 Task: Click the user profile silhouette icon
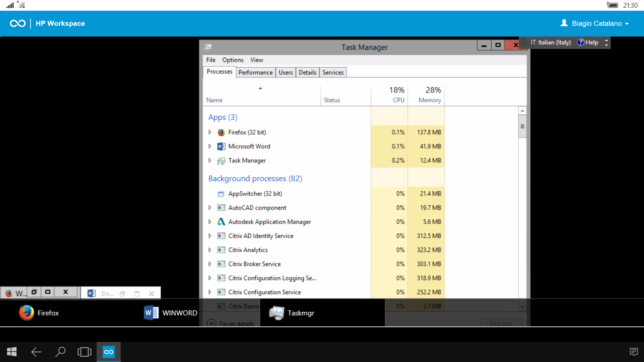coord(564,23)
